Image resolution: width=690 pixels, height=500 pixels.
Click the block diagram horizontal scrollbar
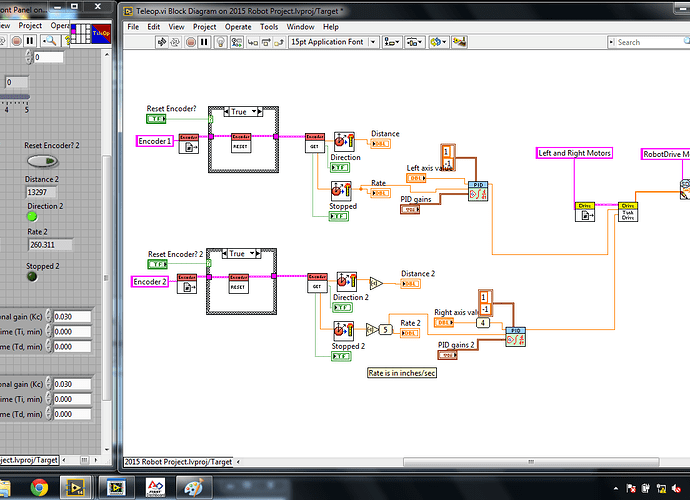point(531,462)
